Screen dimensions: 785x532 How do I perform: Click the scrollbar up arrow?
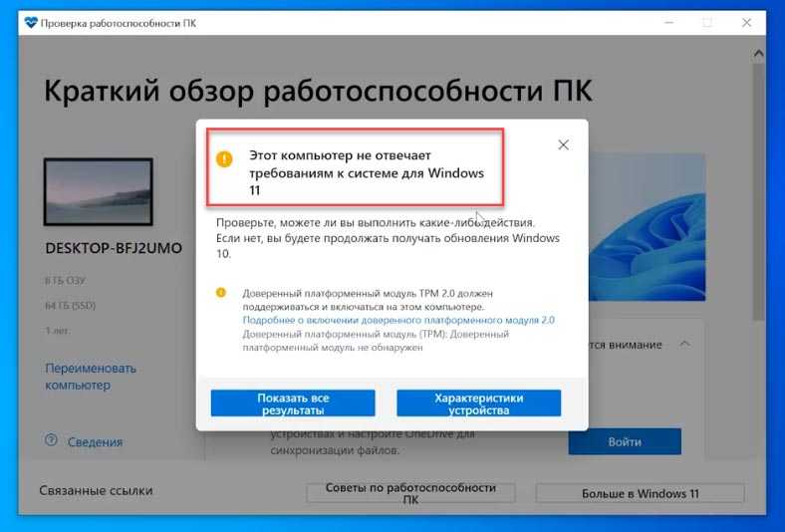[x=758, y=53]
